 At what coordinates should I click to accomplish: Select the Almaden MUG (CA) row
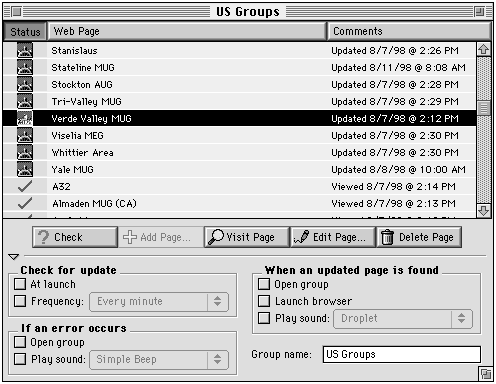(x=240, y=203)
